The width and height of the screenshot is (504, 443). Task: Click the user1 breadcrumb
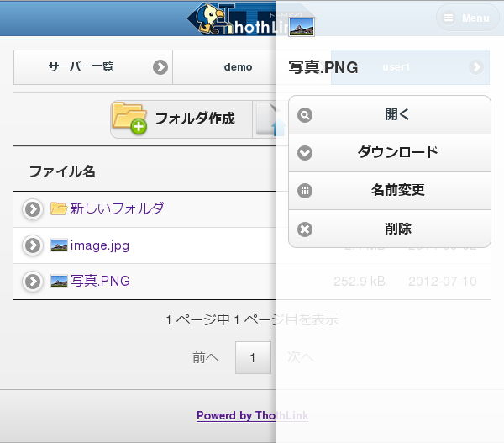click(410, 67)
